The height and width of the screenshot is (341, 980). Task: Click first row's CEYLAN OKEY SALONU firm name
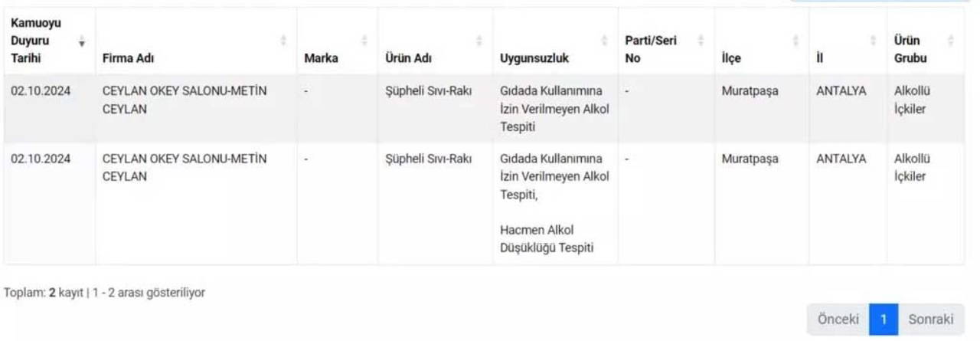tap(184, 100)
